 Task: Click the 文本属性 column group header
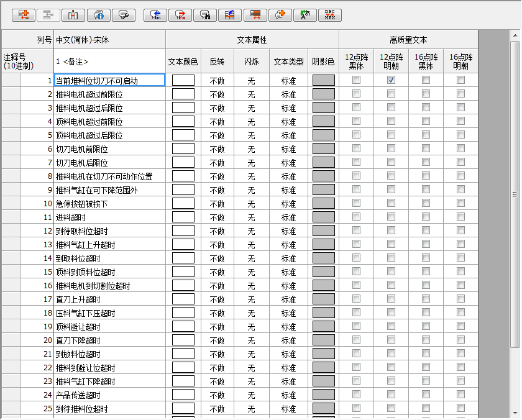coord(252,40)
